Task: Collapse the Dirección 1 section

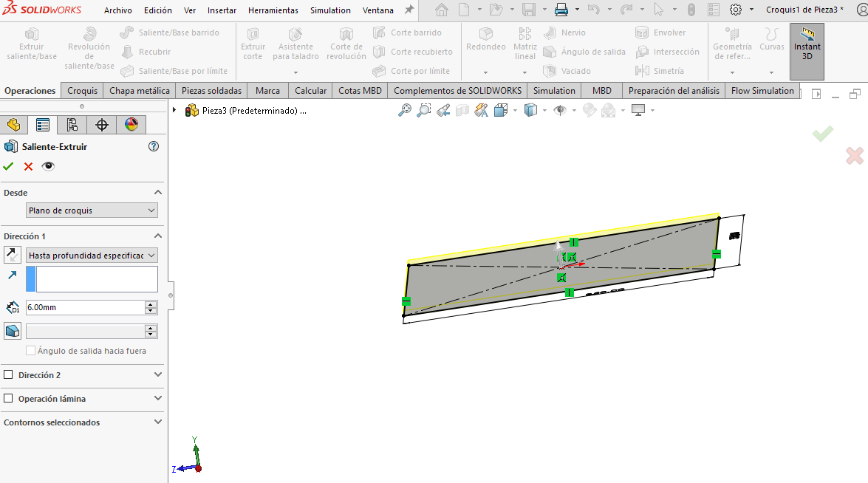Action: [x=158, y=236]
